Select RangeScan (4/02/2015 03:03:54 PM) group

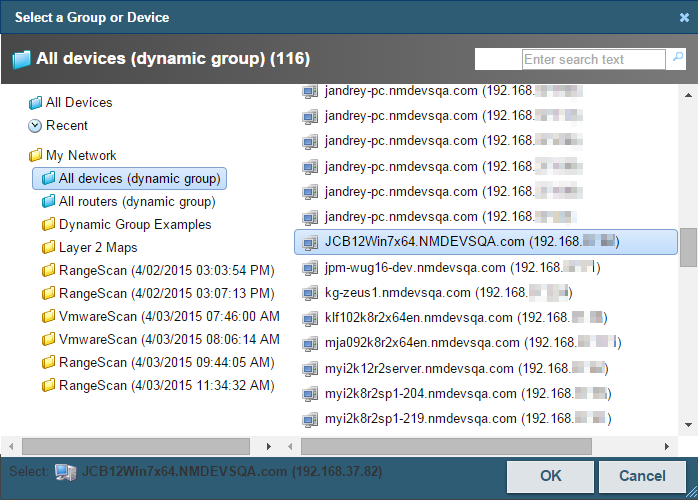click(x=166, y=270)
